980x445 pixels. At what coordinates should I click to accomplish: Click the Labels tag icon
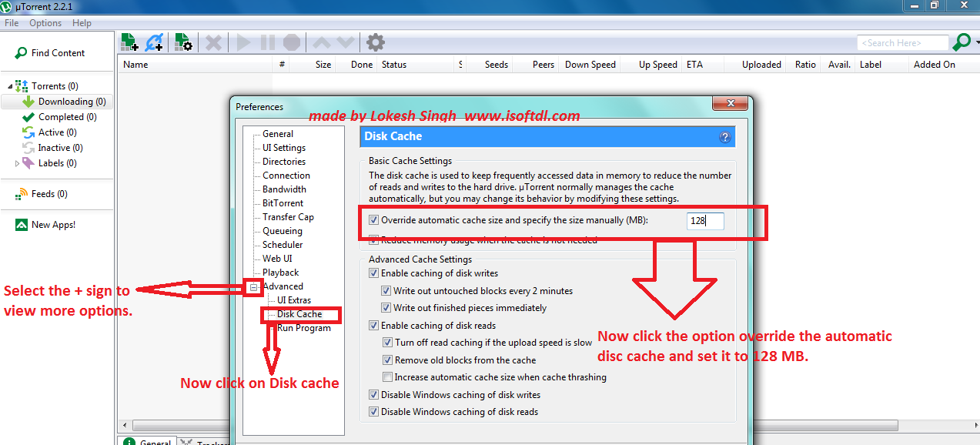(x=28, y=163)
